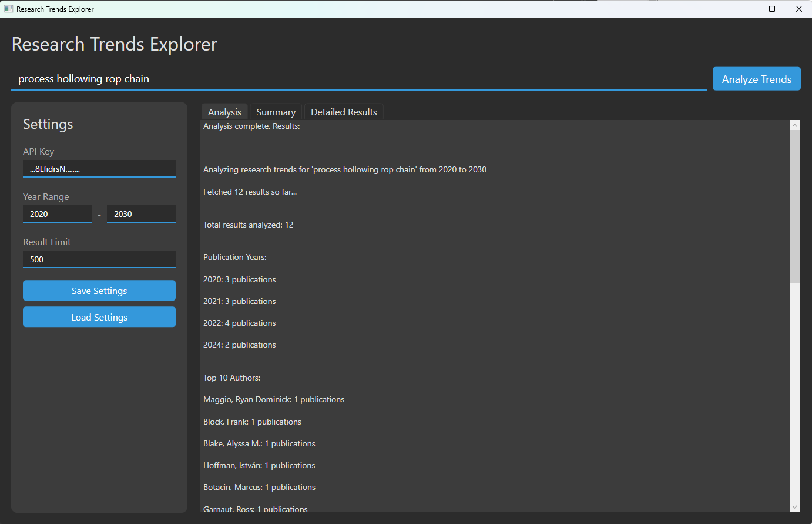The height and width of the screenshot is (524, 812).
Task: Switch to the Summary tab
Action: click(x=276, y=112)
